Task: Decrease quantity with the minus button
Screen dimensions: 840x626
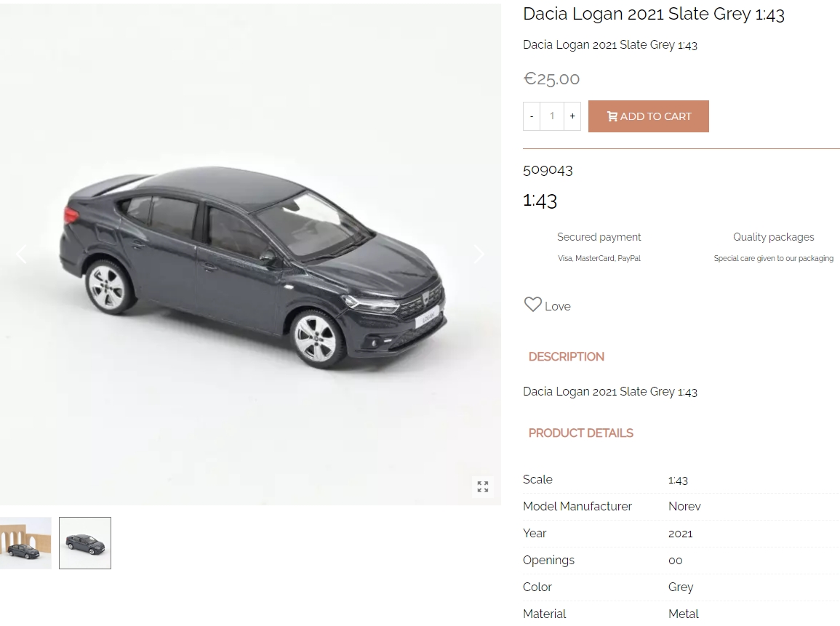Action: pyautogui.click(x=532, y=116)
